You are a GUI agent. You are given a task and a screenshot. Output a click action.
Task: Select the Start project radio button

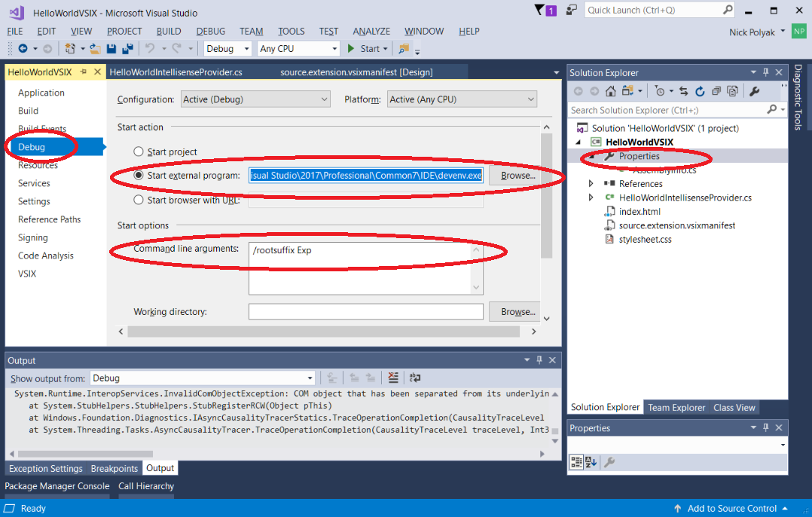[139, 151]
